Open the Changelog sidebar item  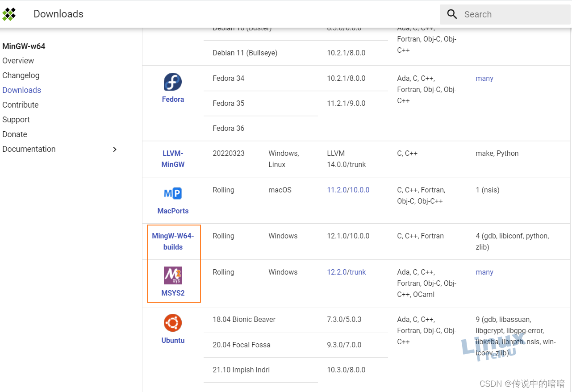(21, 75)
